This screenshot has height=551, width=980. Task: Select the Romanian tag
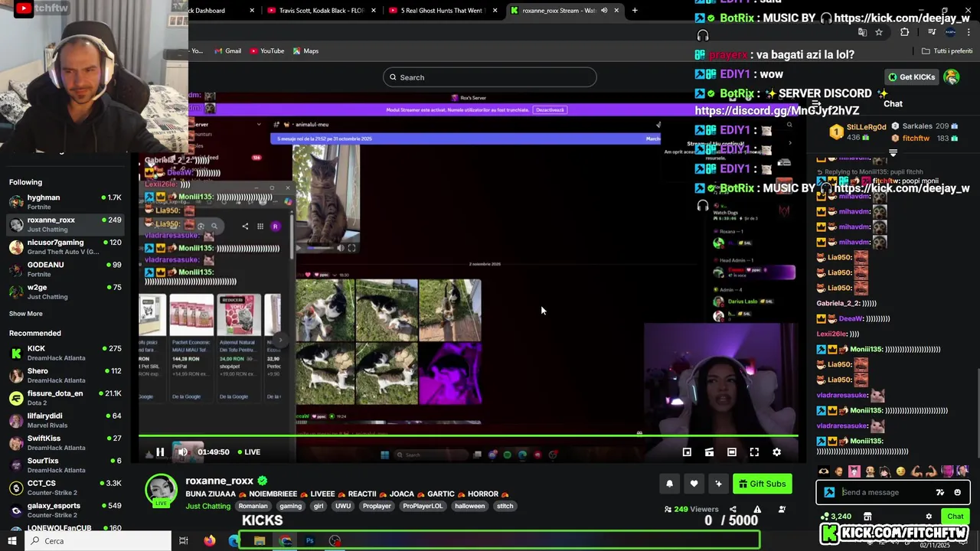(x=253, y=506)
